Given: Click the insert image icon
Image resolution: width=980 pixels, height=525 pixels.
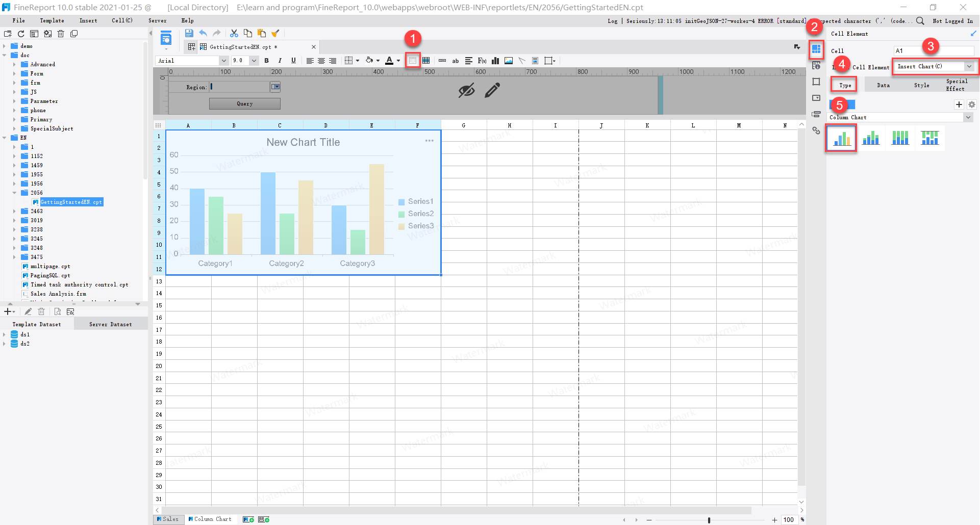Looking at the screenshot, I should click(509, 61).
